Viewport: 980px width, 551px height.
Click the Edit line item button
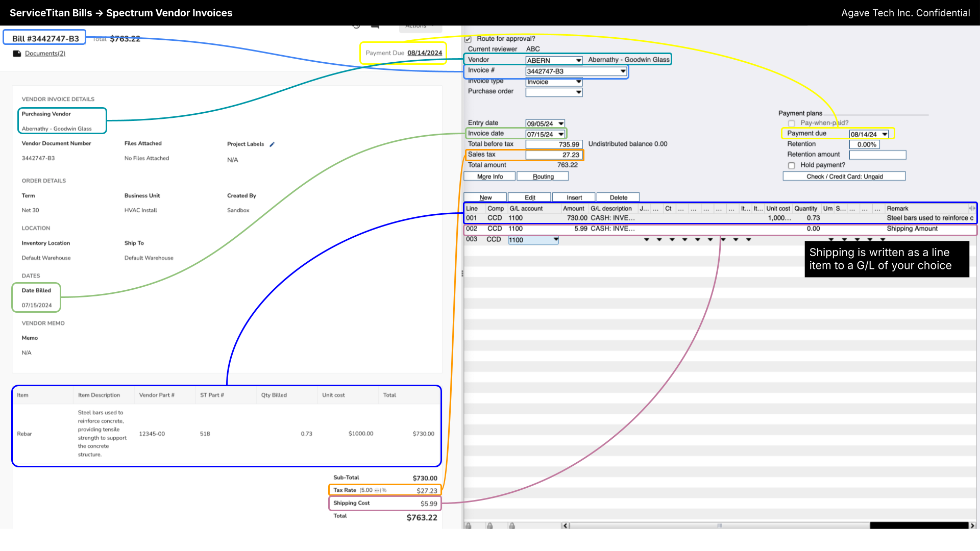(530, 197)
